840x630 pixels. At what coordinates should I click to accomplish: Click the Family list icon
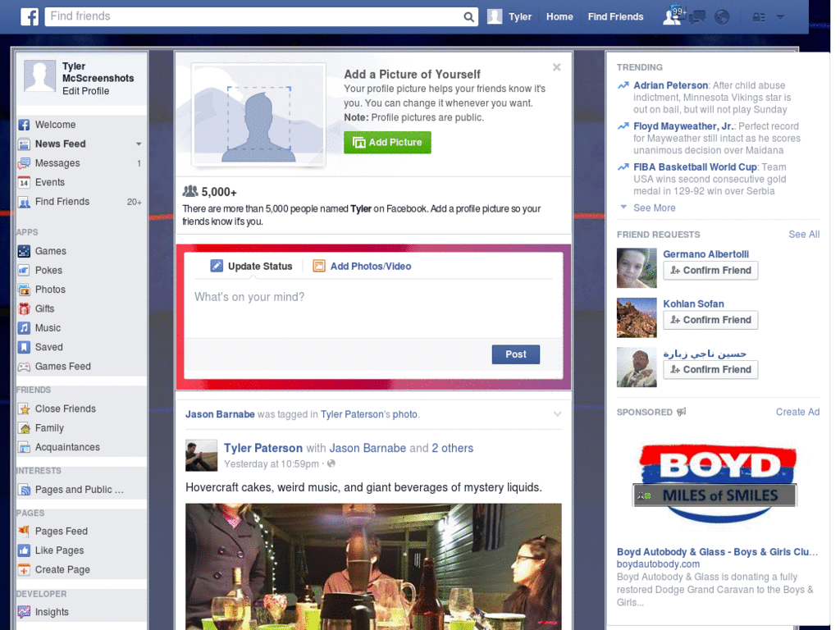point(24,428)
